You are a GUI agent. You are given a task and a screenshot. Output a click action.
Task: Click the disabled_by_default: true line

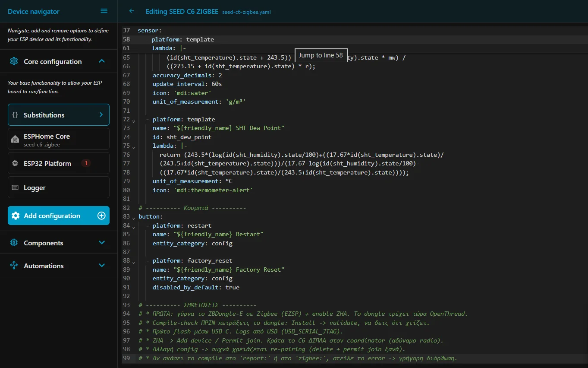click(x=196, y=287)
